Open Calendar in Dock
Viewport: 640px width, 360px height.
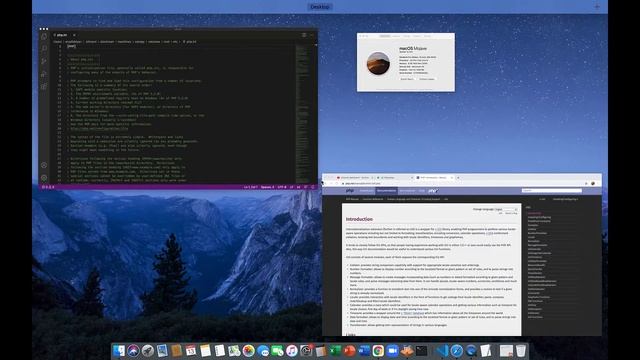(191, 351)
